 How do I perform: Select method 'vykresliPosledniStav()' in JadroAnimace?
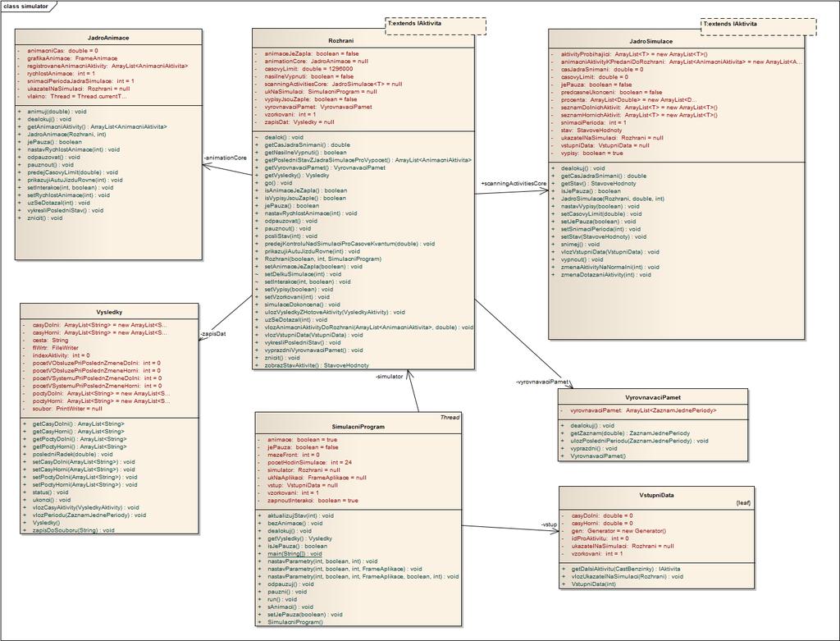[x=66, y=211]
